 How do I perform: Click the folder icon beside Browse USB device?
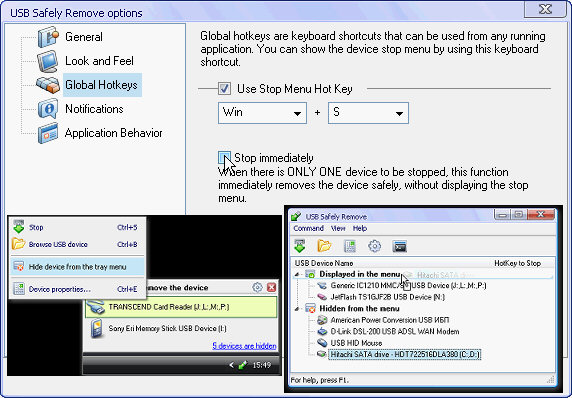click(19, 243)
